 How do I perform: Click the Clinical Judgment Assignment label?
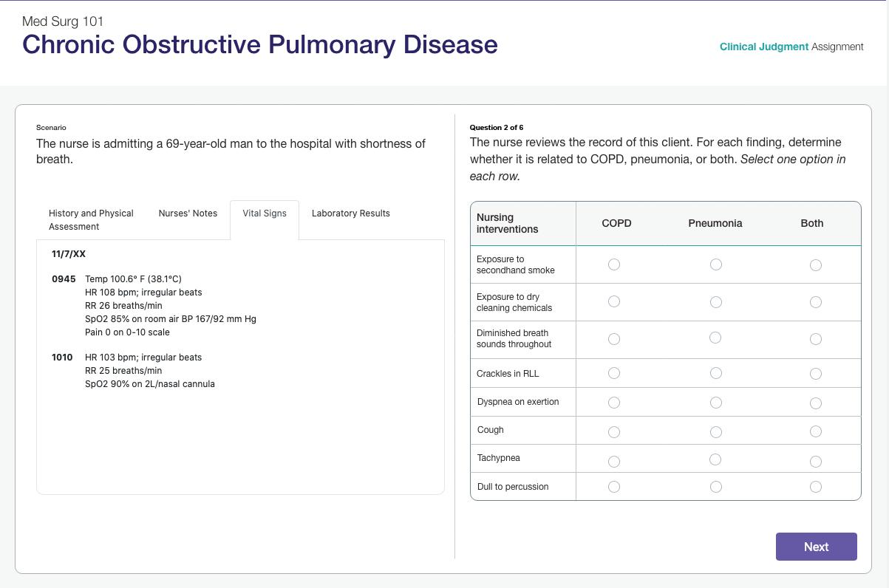(791, 47)
